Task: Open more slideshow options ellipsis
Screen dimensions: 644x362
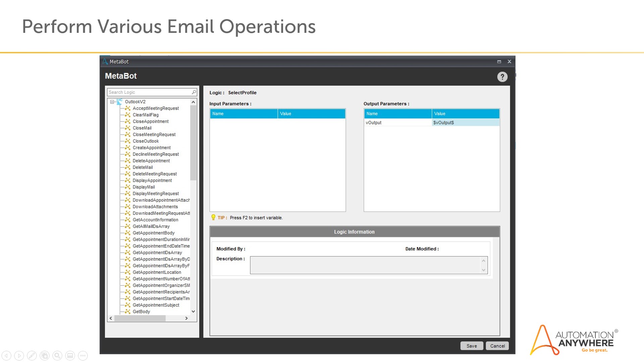Action: click(83, 355)
